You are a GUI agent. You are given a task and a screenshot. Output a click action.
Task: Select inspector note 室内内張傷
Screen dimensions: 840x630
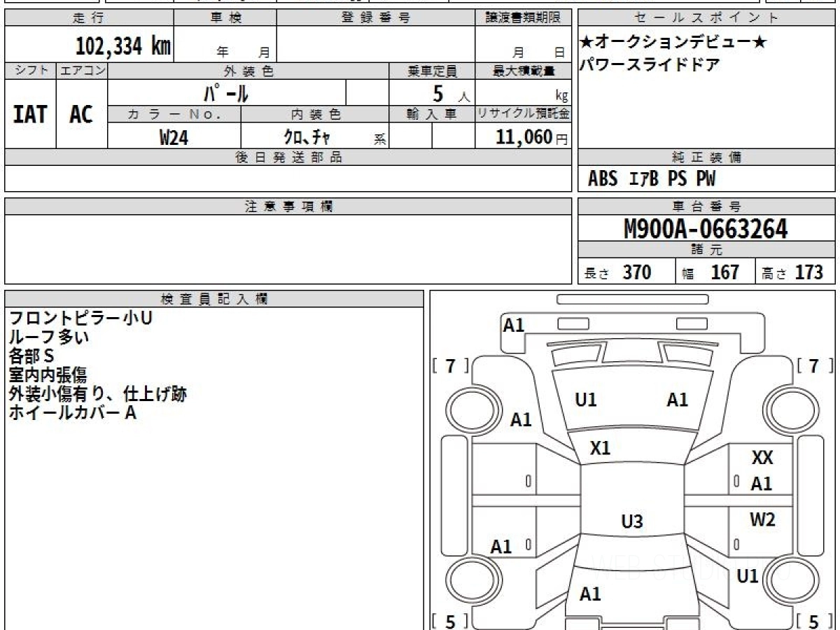[x=48, y=375]
